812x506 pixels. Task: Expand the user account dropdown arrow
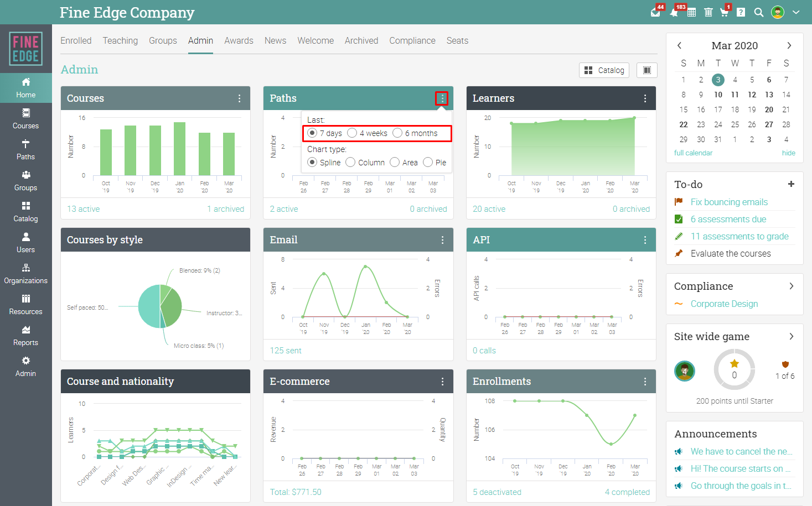(x=796, y=12)
